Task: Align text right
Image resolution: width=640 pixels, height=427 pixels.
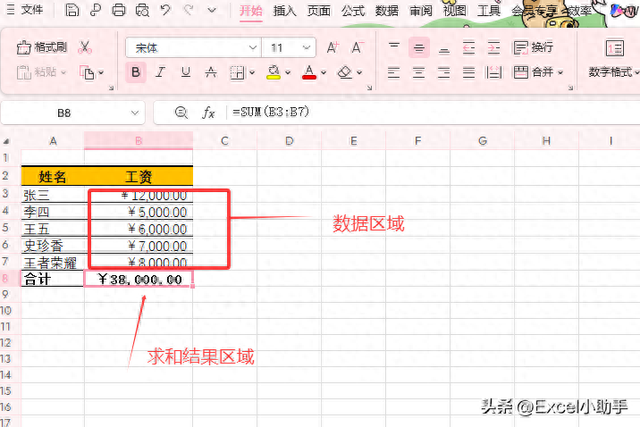Action: pyautogui.click(x=444, y=73)
